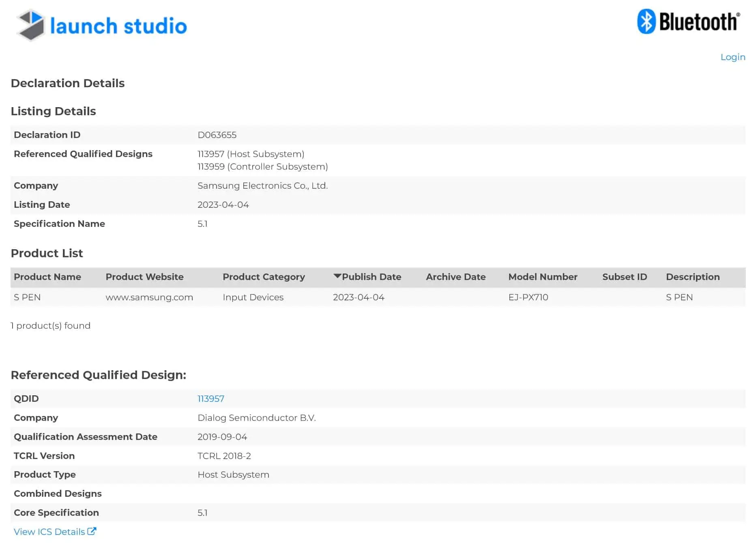Sort by Product Website column header
The width and height of the screenshot is (756, 543).
click(144, 277)
